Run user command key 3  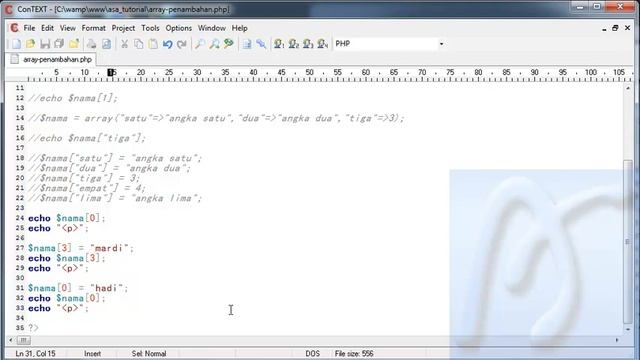click(x=308, y=44)
